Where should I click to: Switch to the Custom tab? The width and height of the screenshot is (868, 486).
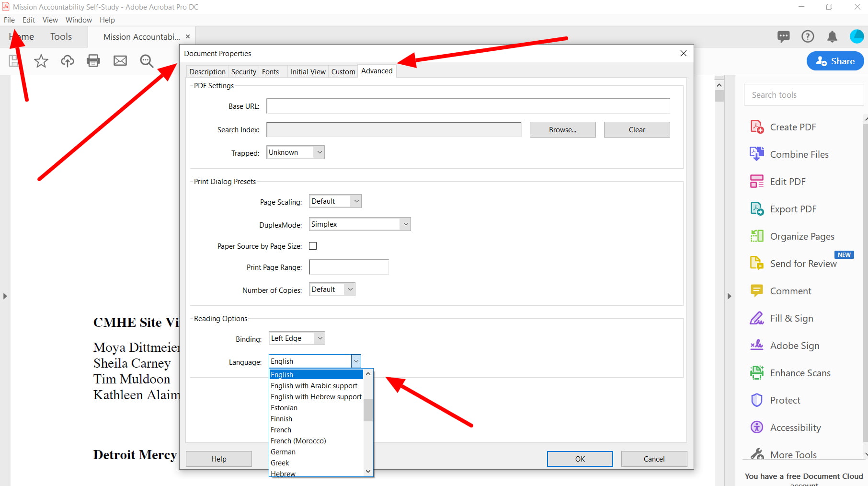pyautogui.click(x=343, y=71)
